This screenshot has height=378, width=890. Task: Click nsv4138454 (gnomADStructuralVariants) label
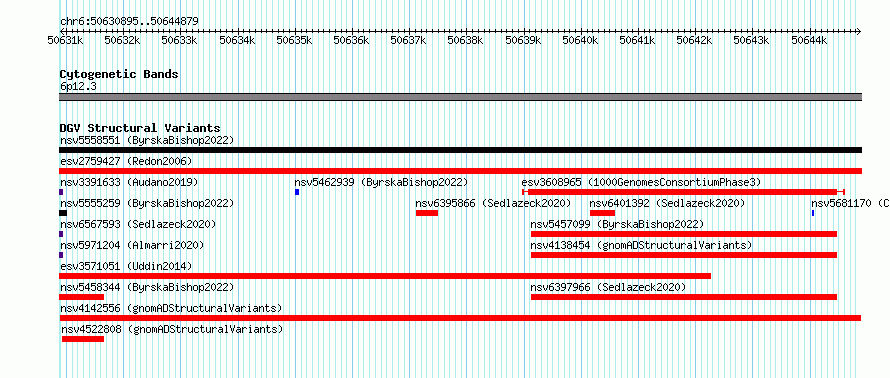641,245
